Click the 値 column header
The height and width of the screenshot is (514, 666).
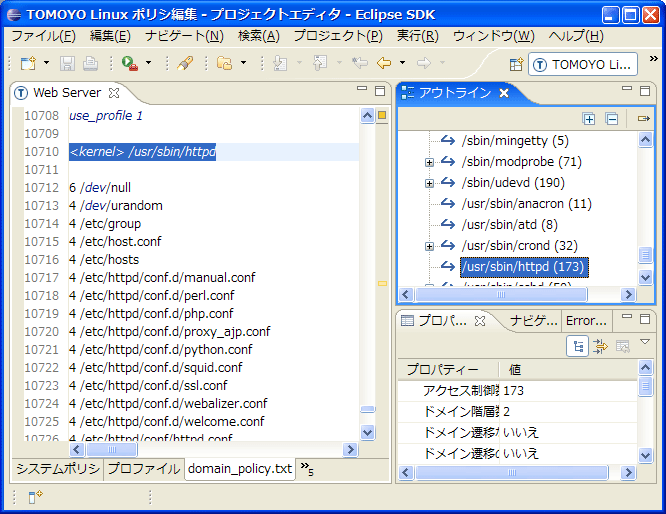click(x=568, y=370)
